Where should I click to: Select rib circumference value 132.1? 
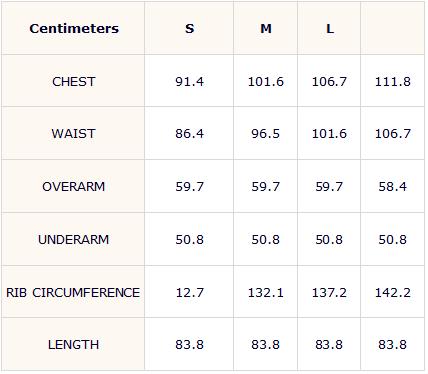point(266,292)
